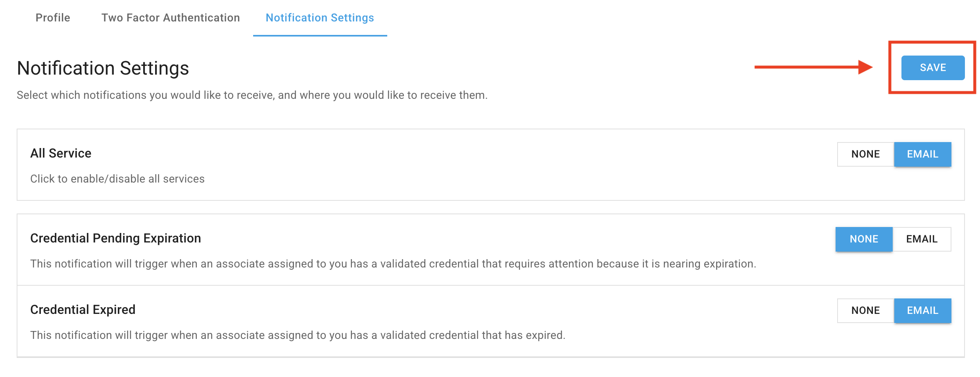This screenshot has height=377, width=980.
Task: Click the highlighted SAVE area pointed by arrow
Action: (x=933, y=67)
